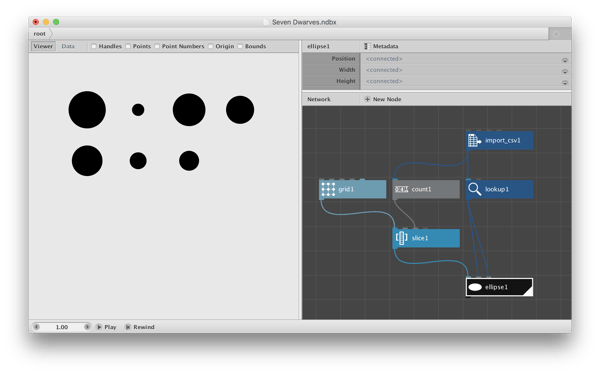The height and width of the screenshot is (374, 600).
Task: Select the lookup1 node
Action: click(x=499, y=189)
